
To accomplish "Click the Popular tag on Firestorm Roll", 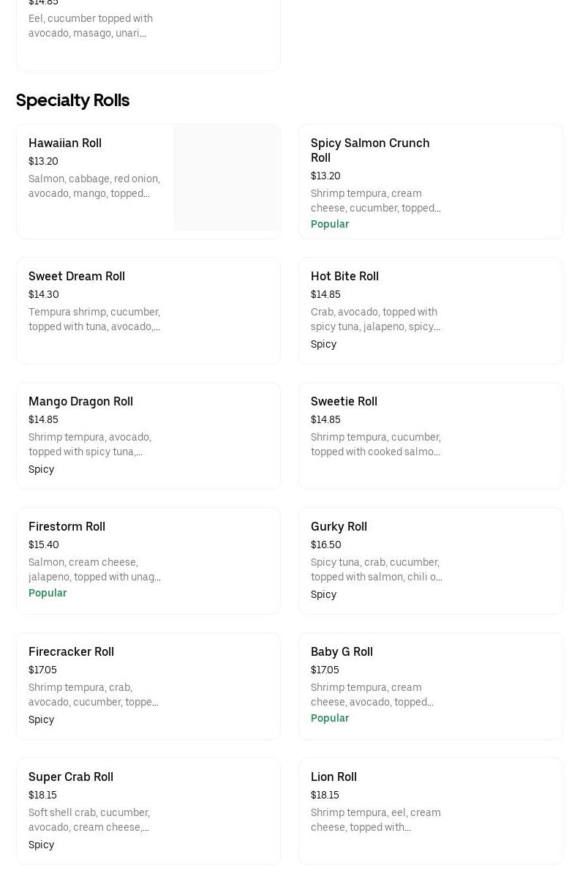I will (48, 593).
